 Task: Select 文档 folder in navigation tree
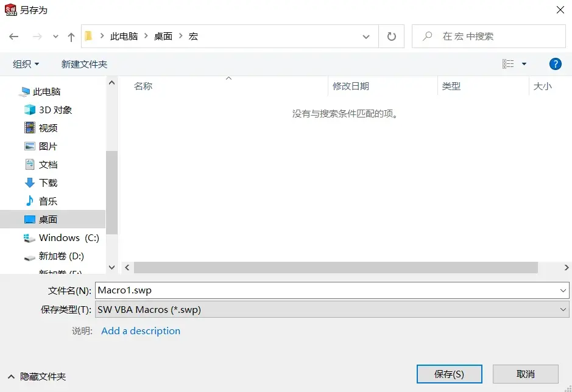point(48,164)
